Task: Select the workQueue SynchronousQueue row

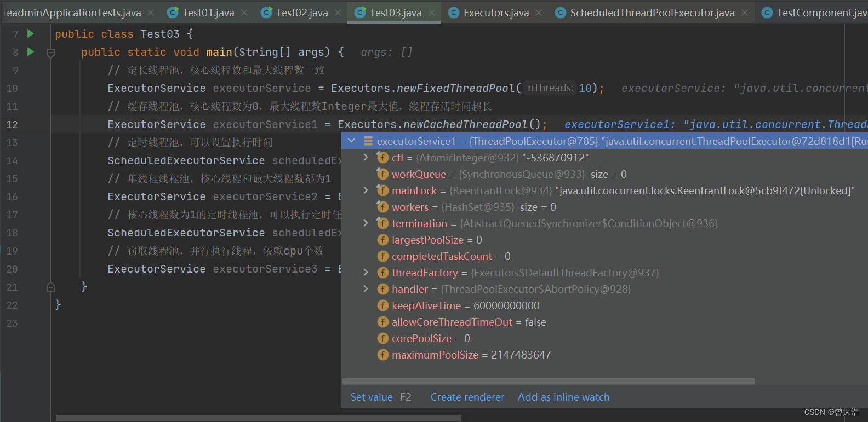Action: click(x=604, y=174)
